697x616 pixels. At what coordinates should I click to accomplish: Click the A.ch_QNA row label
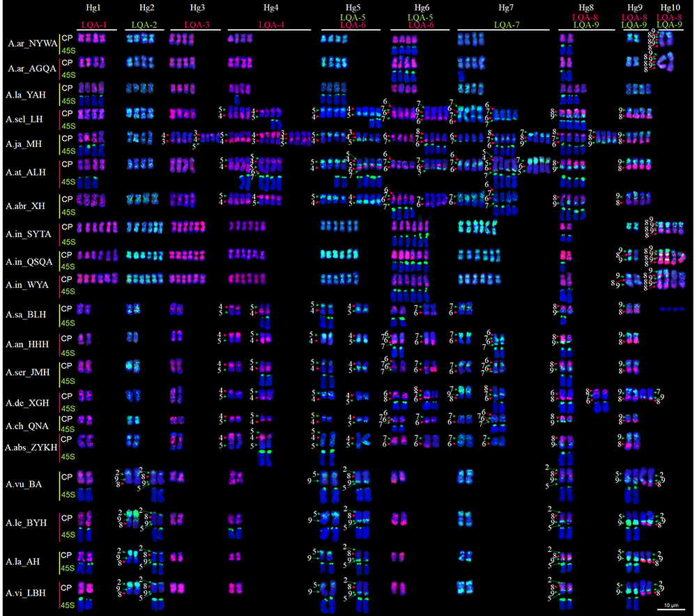click(x=27, y=426)
